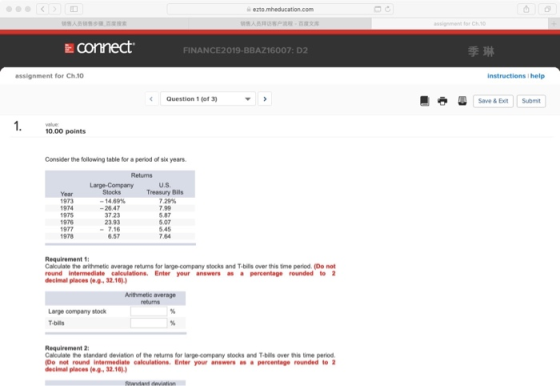Open FINANCE2019-BBAZ16007: D2 course title
The image size is (560, 386).
coord(245,50)
